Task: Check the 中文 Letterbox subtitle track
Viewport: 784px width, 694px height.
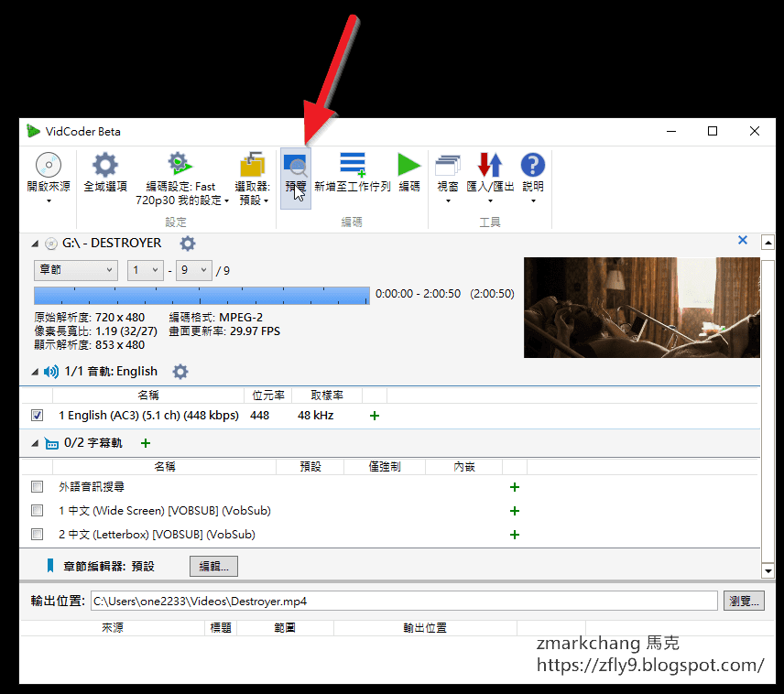Action: tap(37, 534)
